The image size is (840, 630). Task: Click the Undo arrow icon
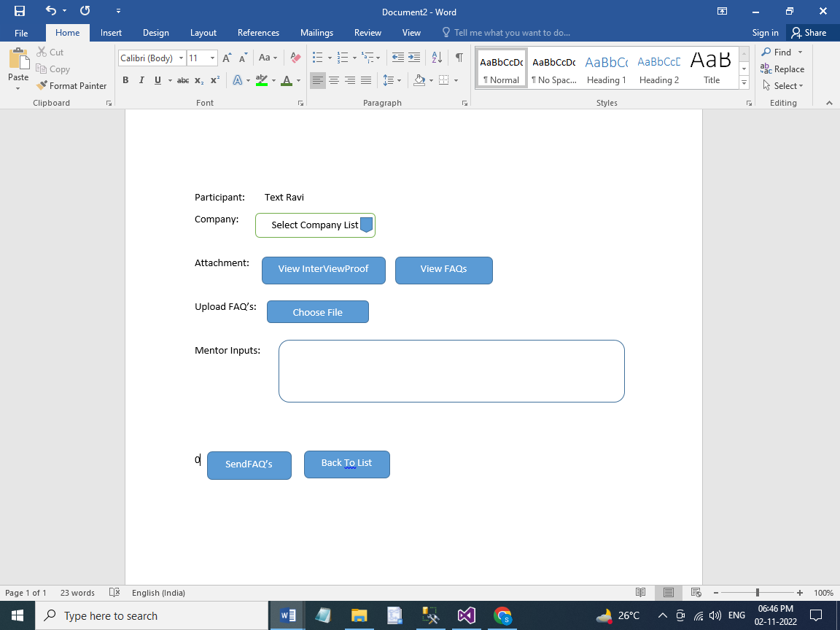50,11
